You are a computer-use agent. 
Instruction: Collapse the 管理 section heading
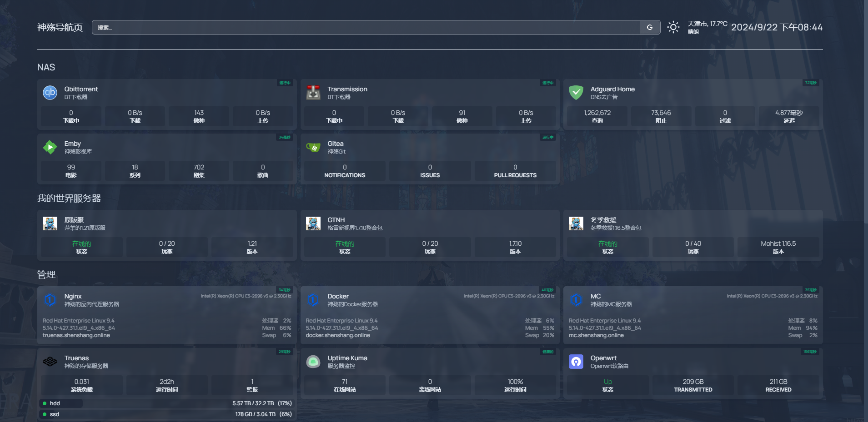(46, 274)
